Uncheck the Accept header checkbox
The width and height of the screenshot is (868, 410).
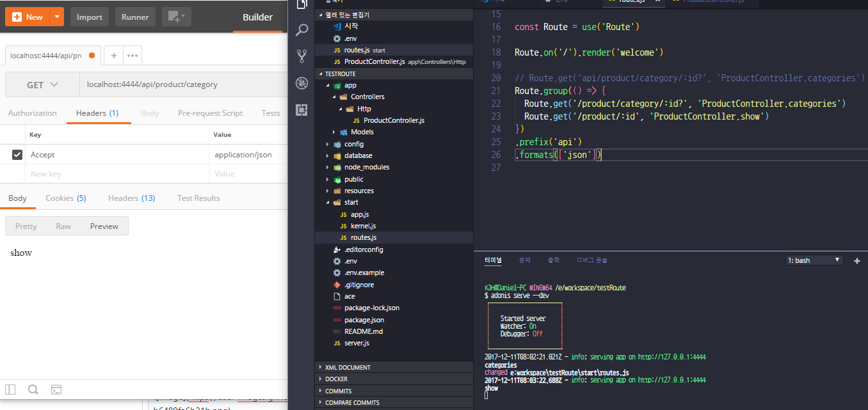click(x=17, y=154)
